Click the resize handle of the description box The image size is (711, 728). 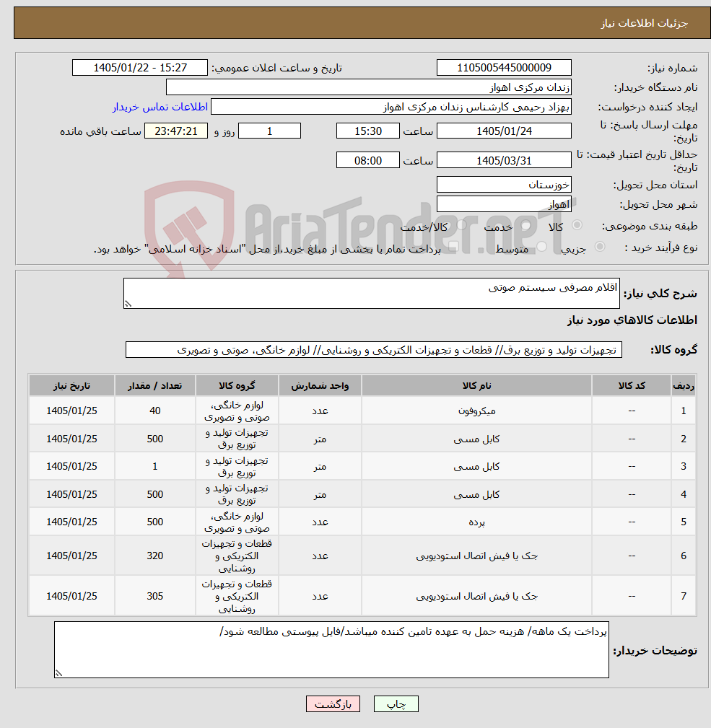[128, 304]
